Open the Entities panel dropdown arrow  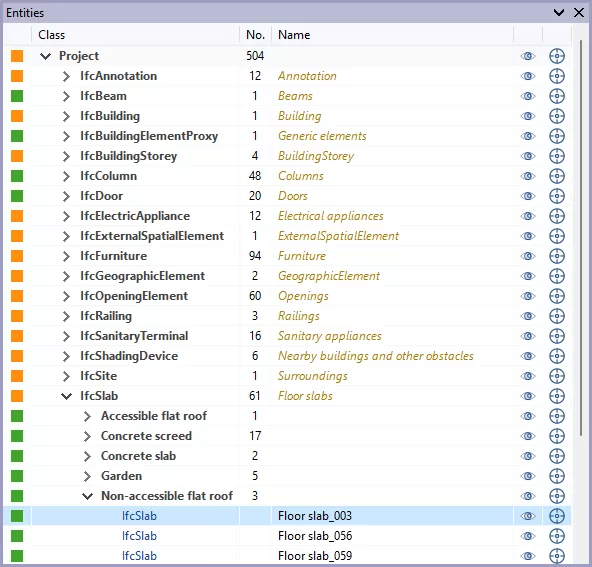pyautogui.click(x=559, y=12)
